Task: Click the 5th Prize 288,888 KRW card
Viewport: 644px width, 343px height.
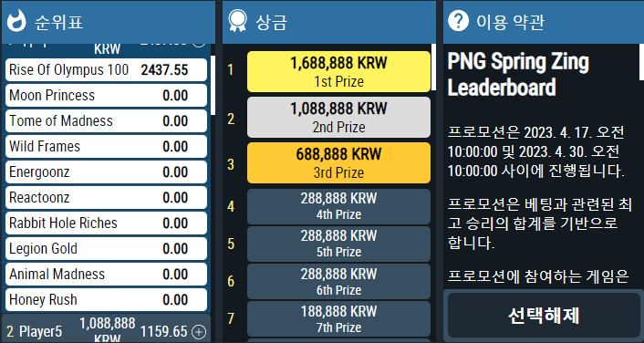Action: 338,244
